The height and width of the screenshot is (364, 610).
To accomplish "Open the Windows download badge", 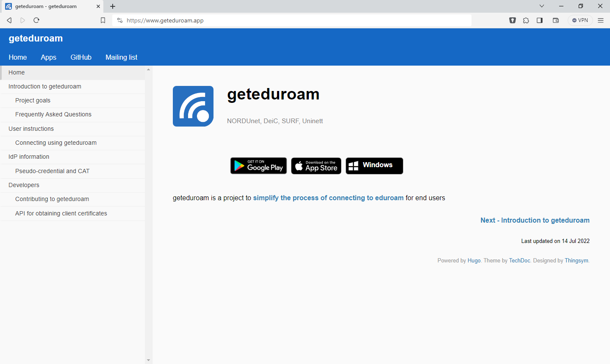I will click(374, 166).
